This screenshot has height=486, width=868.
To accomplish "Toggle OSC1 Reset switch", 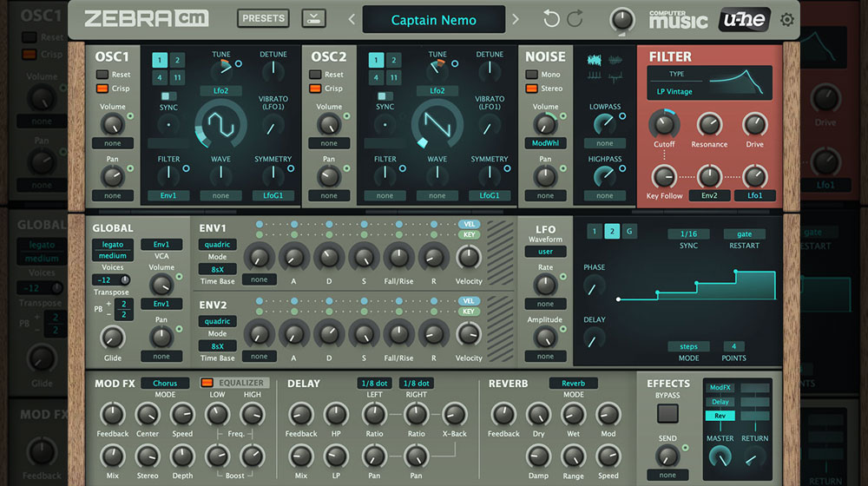I will point(102,74).
